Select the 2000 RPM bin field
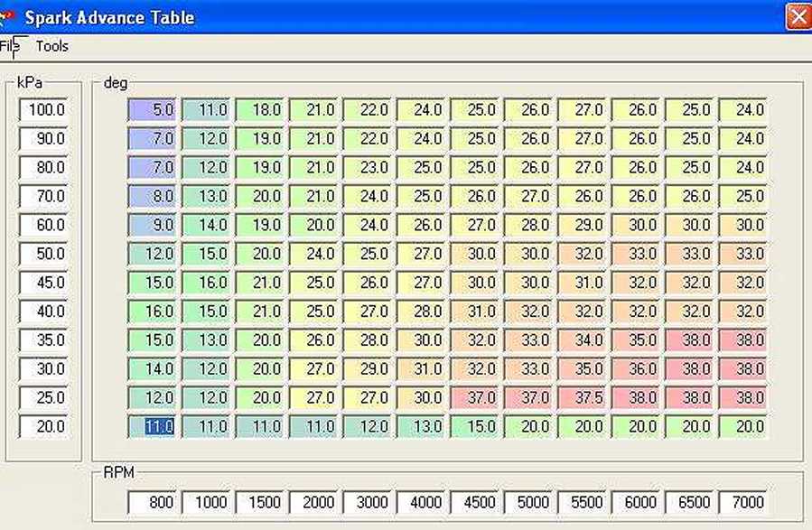Viewport: 812px width, 530px height. point(315,502)
